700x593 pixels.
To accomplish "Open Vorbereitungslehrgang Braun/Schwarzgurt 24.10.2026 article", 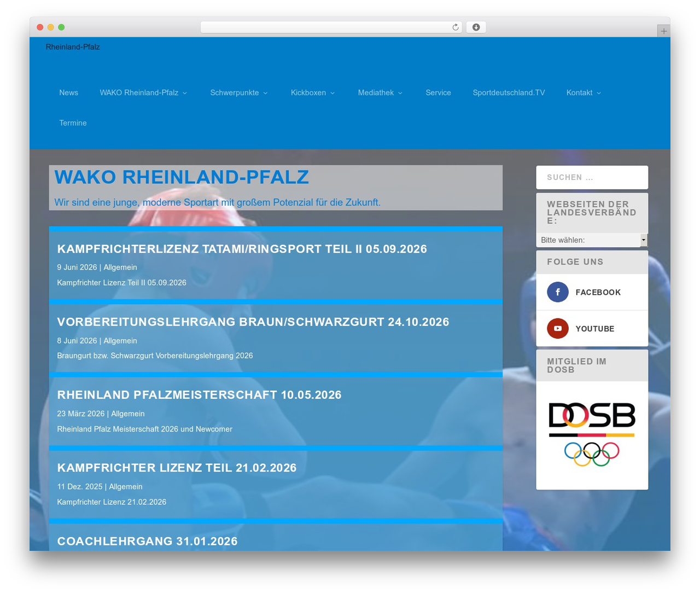I will point(253,322).
